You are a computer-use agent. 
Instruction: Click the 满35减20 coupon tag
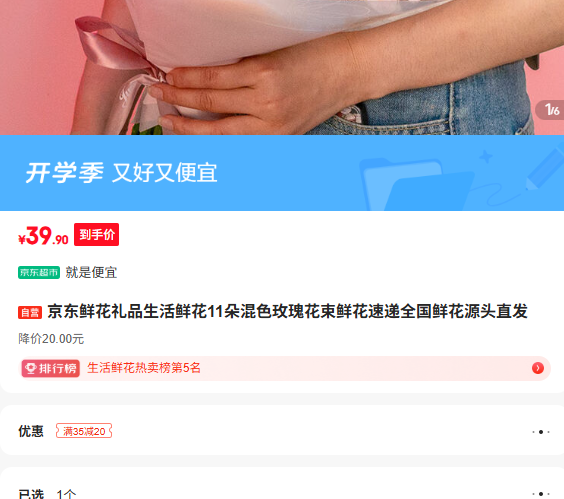pyautogui.click(x=84, y=431)
